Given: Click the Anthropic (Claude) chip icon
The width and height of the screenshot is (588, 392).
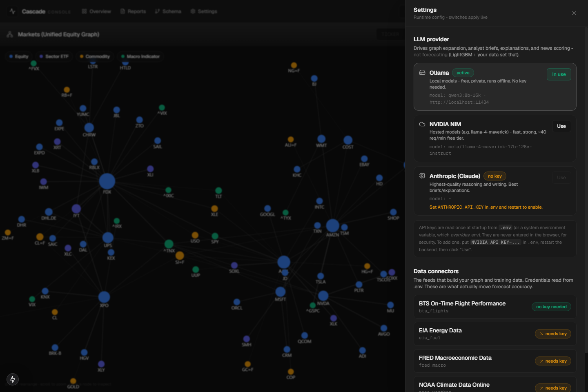Looking at the screenshot, I should coord(422,176).
